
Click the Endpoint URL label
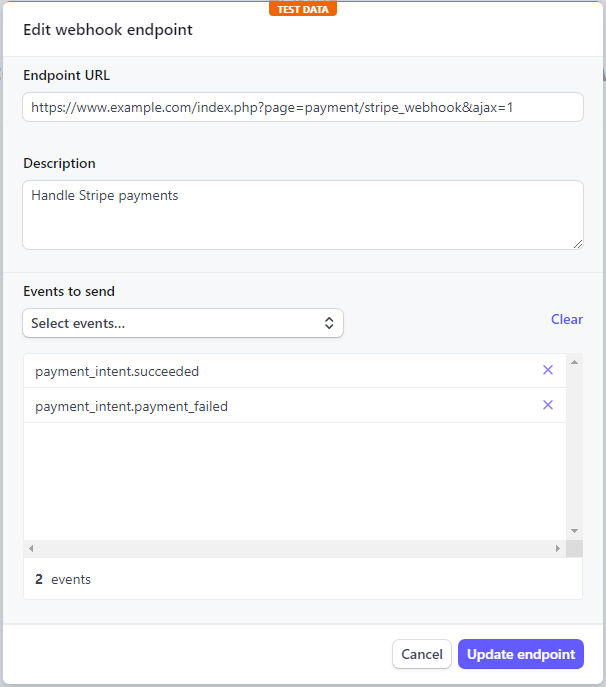pyautogui.click(x=67, y=75)
